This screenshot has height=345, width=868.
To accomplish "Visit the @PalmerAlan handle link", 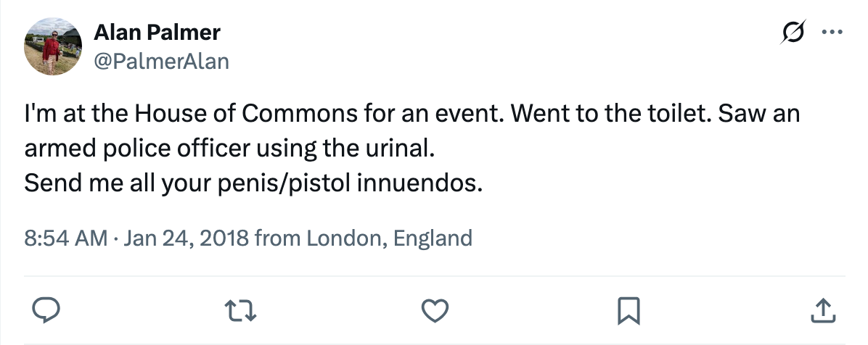I will [161, 62].
